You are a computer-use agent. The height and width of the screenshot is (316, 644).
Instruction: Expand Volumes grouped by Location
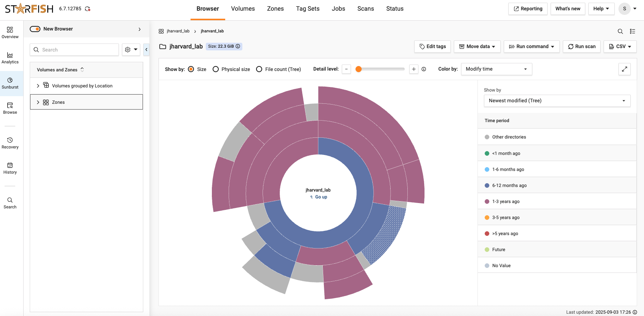point(38,86)
